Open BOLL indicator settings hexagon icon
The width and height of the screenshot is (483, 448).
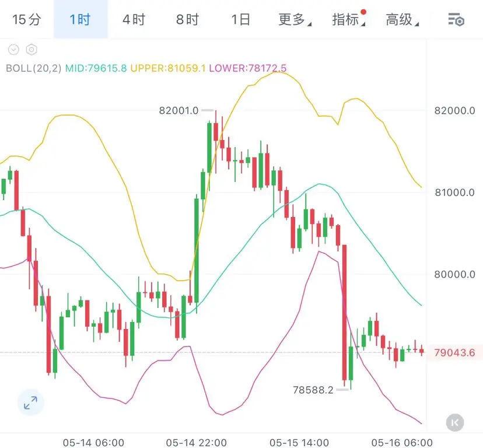[32, 50]
